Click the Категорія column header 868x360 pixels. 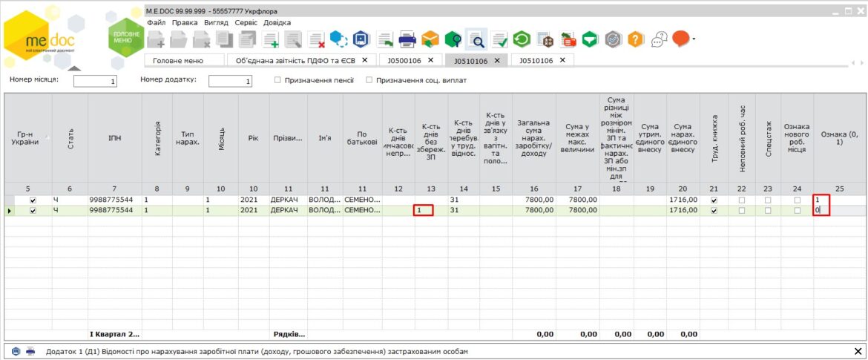tap(157, 138)
